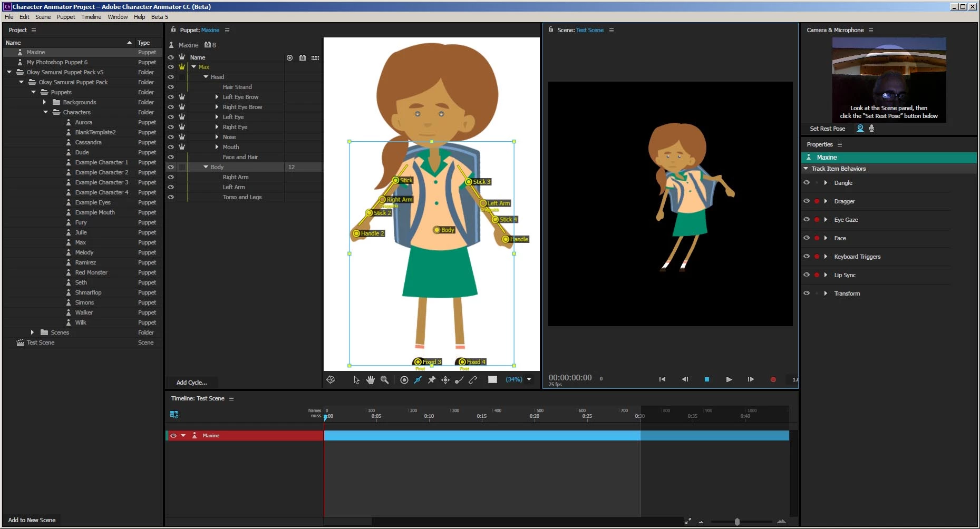Click the arrow Selection tool

tap(356, 380)
